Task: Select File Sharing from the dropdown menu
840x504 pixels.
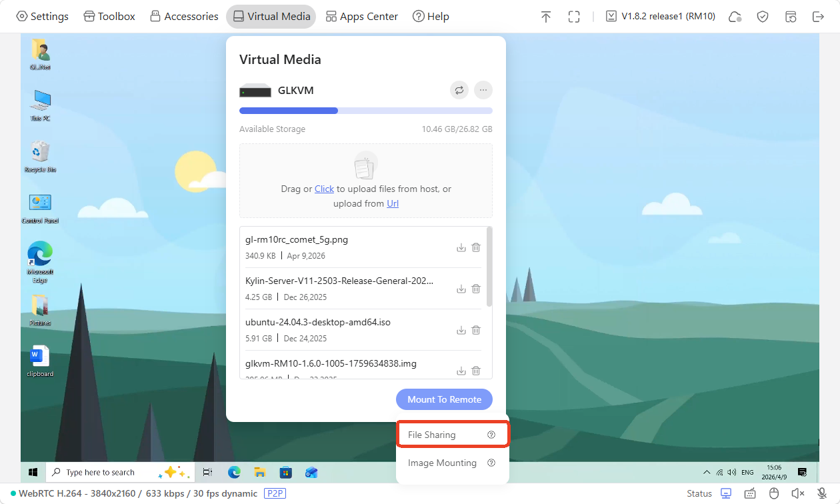Action: click(x=432, y=435)
